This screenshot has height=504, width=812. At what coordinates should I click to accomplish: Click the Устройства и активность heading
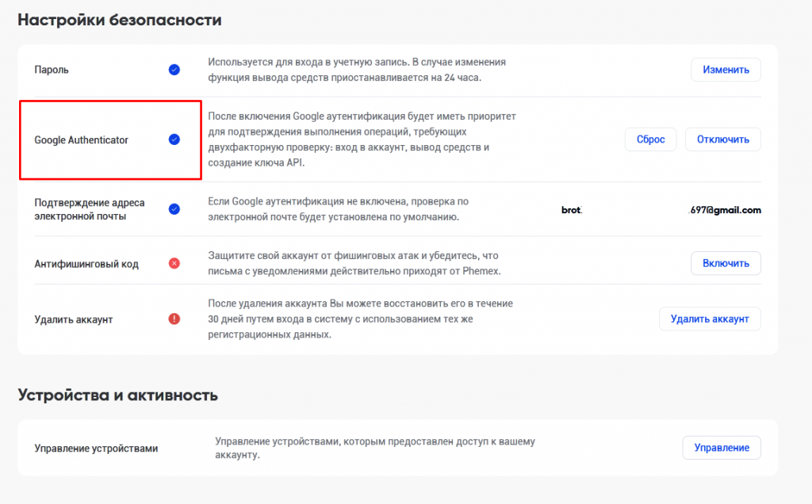click(x=117, y=395)
